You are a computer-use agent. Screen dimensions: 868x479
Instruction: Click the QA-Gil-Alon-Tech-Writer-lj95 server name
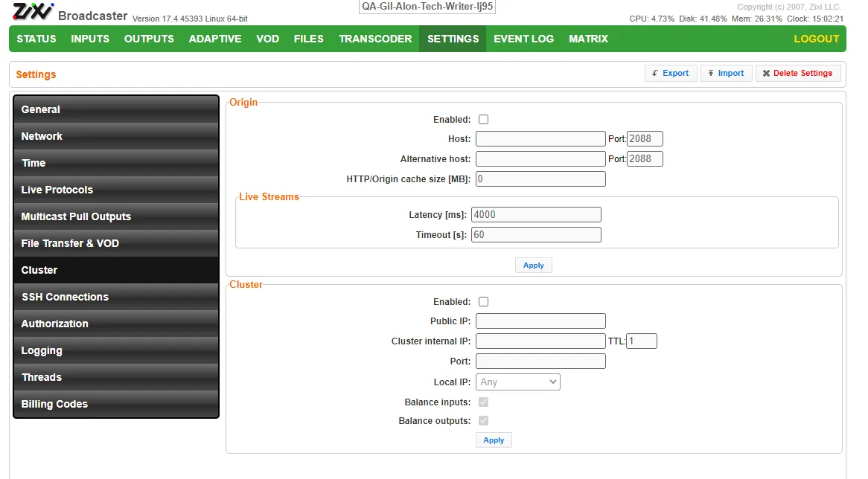[x=427, y=7]
